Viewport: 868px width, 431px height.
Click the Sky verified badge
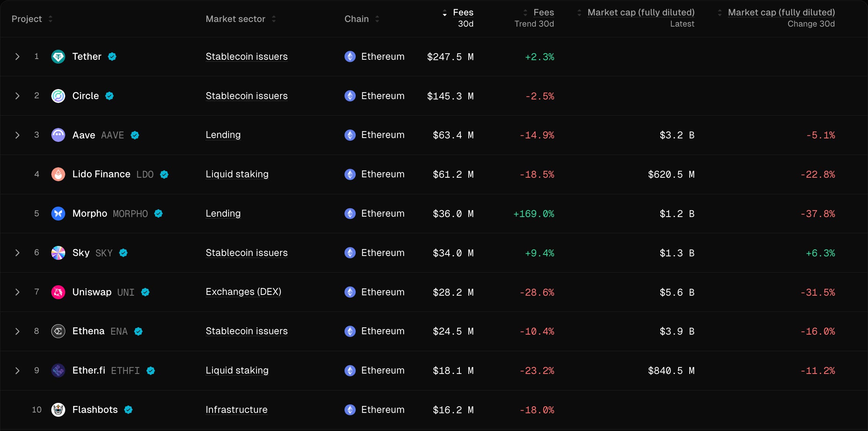pyautogui.click(x=123, y=253)
